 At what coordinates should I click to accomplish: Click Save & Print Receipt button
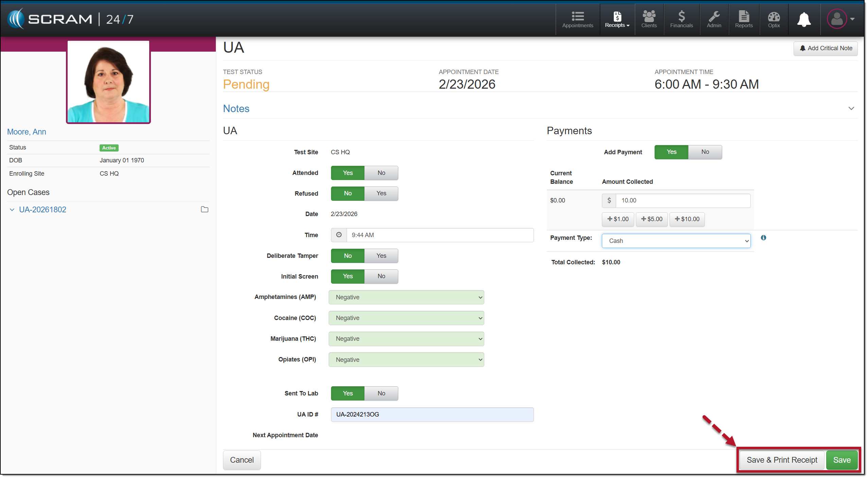tap(781, 460)
